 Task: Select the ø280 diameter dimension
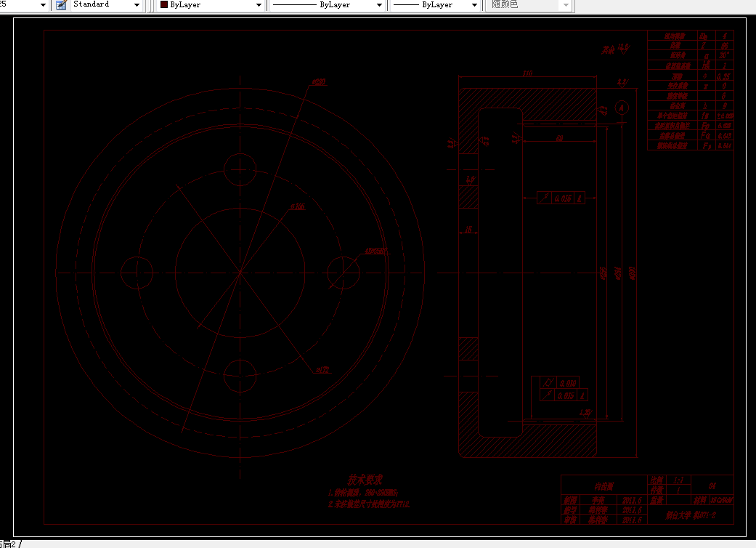coord(320,82)
